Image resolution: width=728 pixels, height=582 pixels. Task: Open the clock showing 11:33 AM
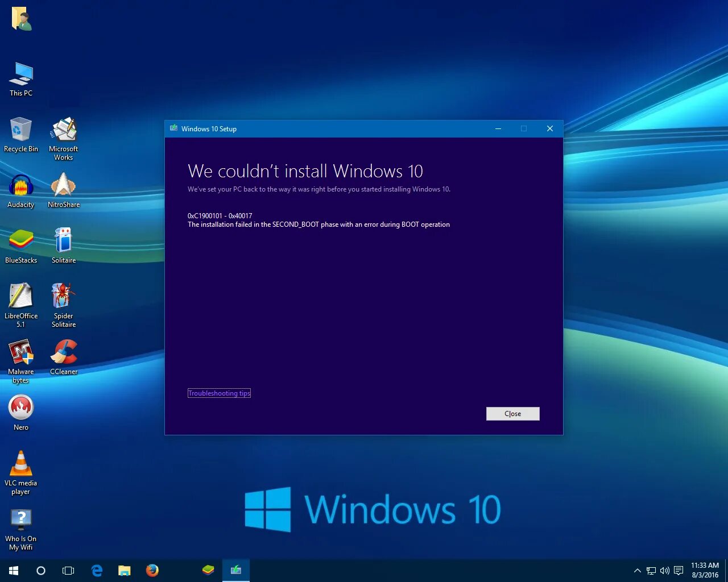click(705, 571)
